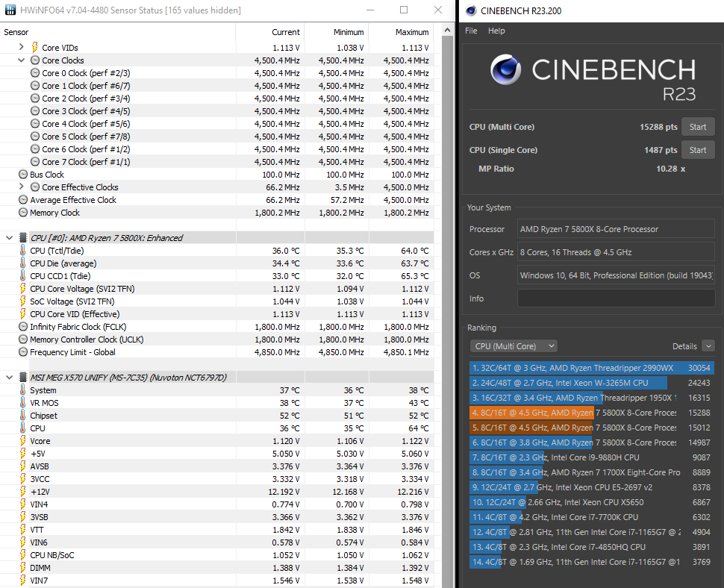Click the Infinity Fabric Clock icon
This screenshot has height=588, width=724.
[23, 327]
